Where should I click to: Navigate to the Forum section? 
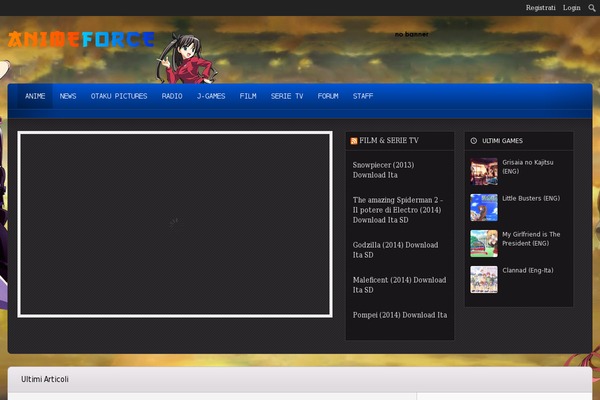(x=328, y=96)
